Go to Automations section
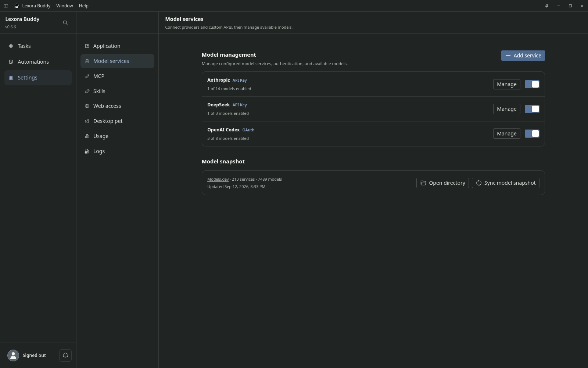This screenshot has width=588, height=368. (38, 62)
